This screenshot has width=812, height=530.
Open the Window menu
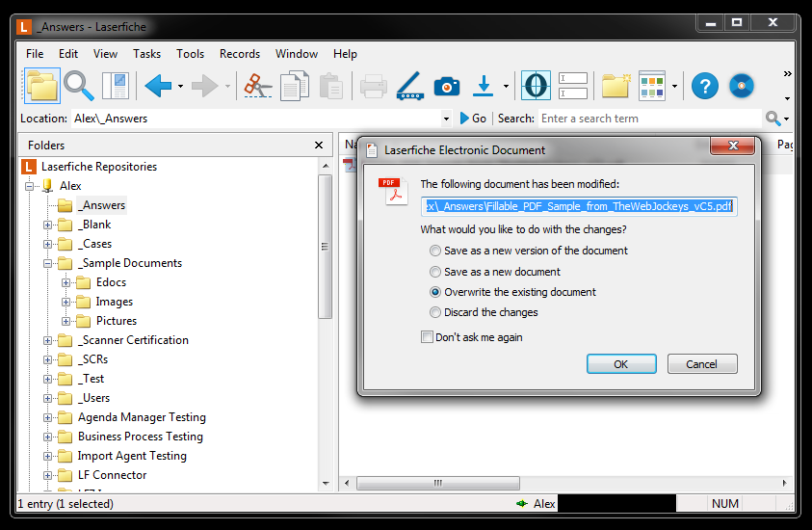pyautogui.click(x=297, y=54)
